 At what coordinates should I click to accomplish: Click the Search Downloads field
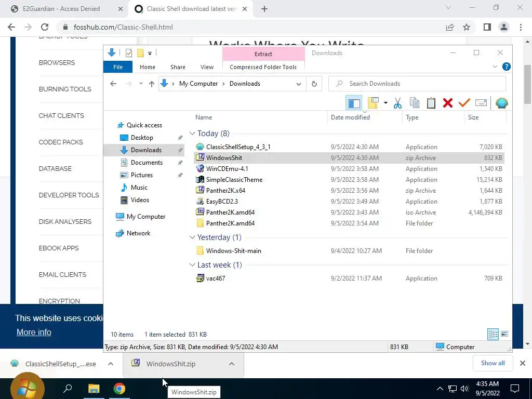tap(417, 84)
